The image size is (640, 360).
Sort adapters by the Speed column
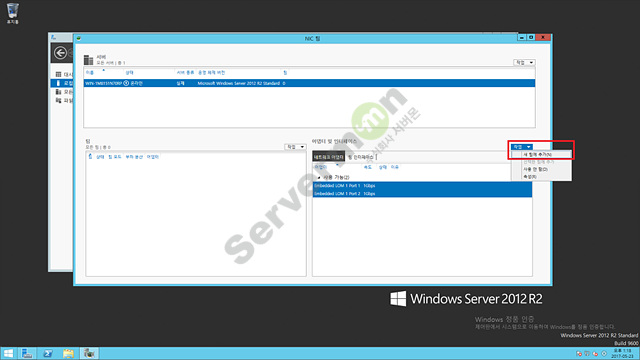368,167
